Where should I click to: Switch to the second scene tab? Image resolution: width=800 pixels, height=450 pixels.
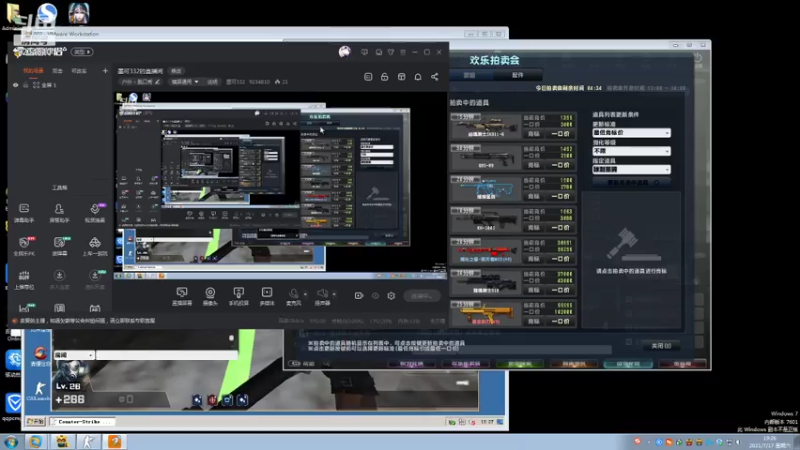click(57, 71)
